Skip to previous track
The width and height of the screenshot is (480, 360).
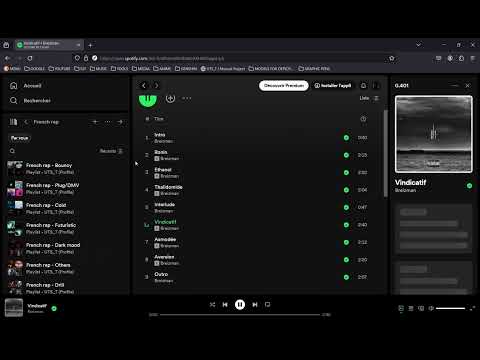pos(225,305)
